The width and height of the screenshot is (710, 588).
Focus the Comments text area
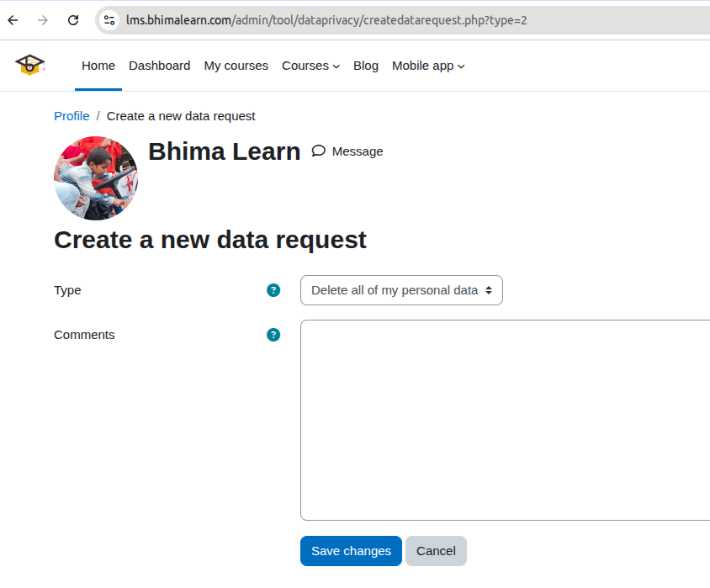click(505, 420)
